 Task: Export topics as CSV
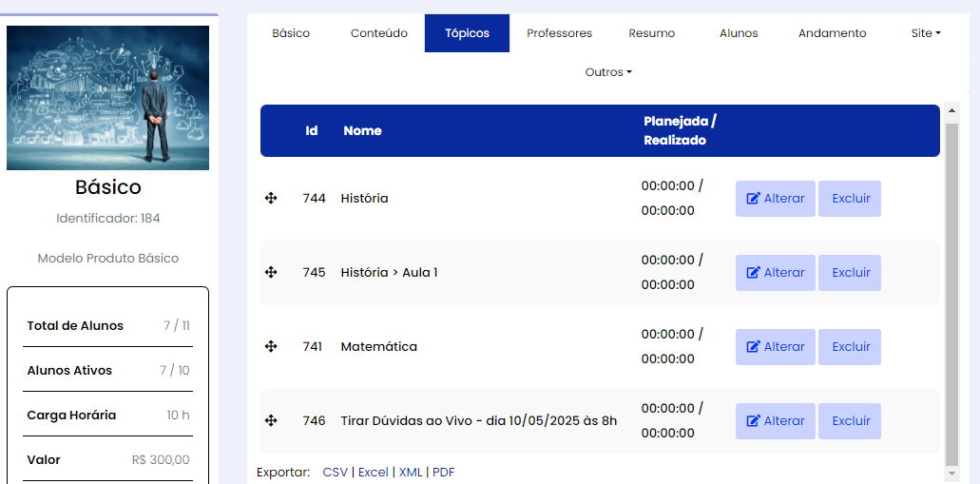coord(335,473)
